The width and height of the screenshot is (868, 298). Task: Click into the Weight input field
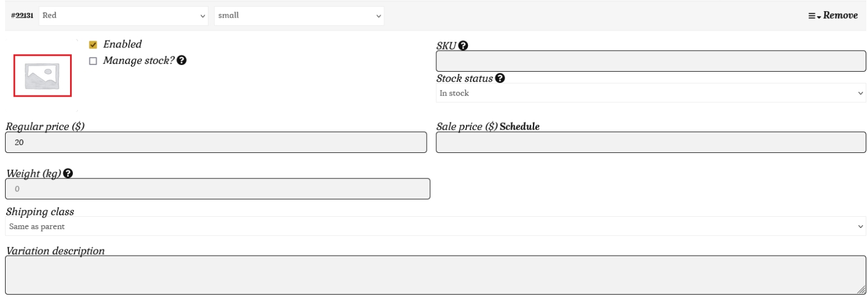tap(218, 189)
